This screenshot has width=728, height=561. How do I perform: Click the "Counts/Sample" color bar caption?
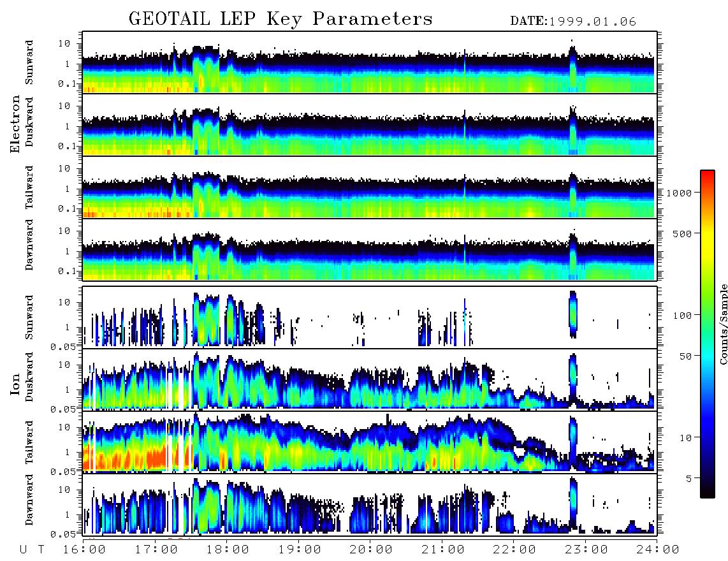(724, 324)
